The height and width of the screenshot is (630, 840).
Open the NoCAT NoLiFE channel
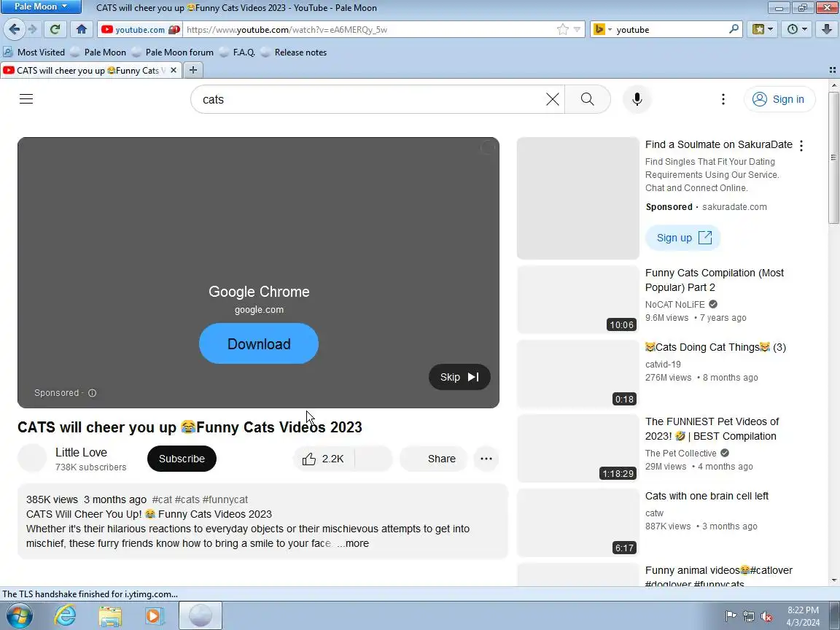click(675, 304)
